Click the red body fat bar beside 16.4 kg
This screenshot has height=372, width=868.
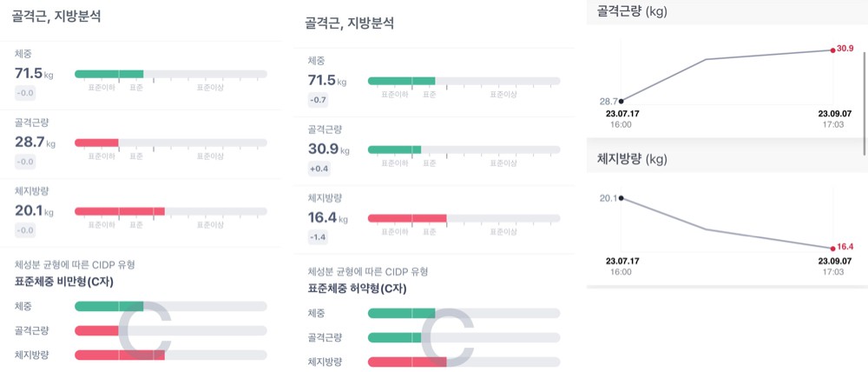click(x=406, y=218)
